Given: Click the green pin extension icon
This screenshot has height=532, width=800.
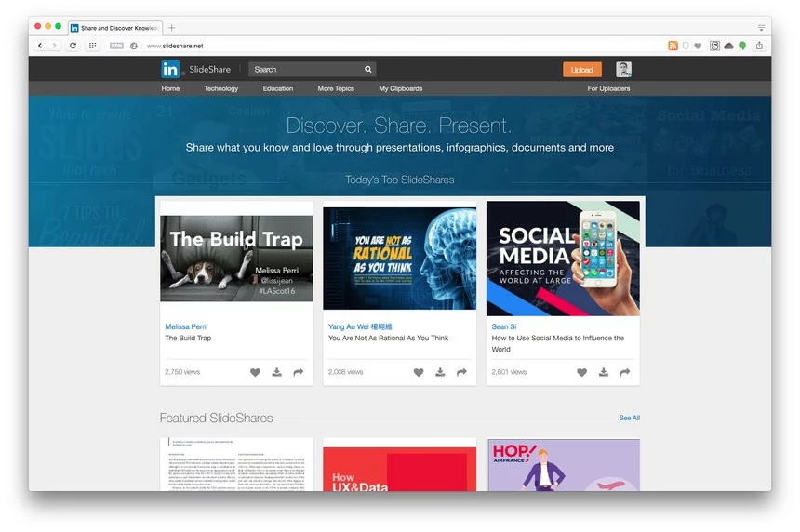Looking at the screenshot, I should [742, 46].
